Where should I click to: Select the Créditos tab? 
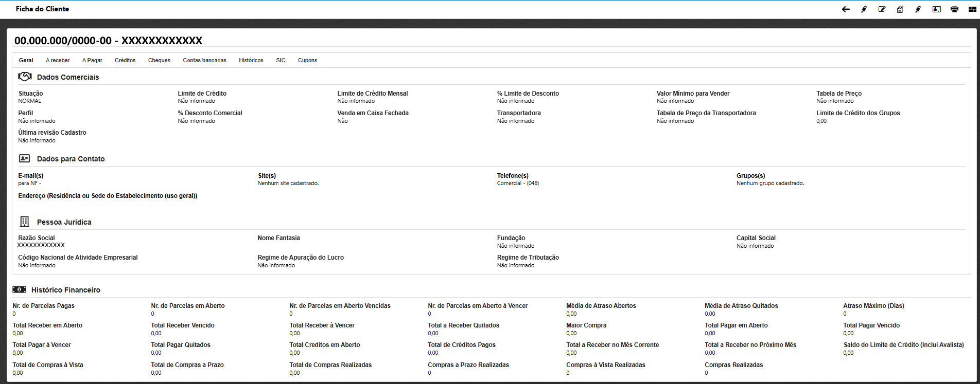point(125,60)
